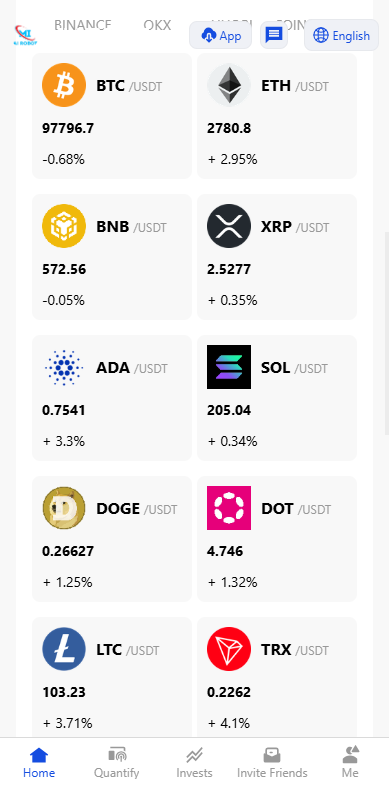This screenshot has height=787, width=389.
Task: Switch to the OKX exchange tab
Action: 157,25
